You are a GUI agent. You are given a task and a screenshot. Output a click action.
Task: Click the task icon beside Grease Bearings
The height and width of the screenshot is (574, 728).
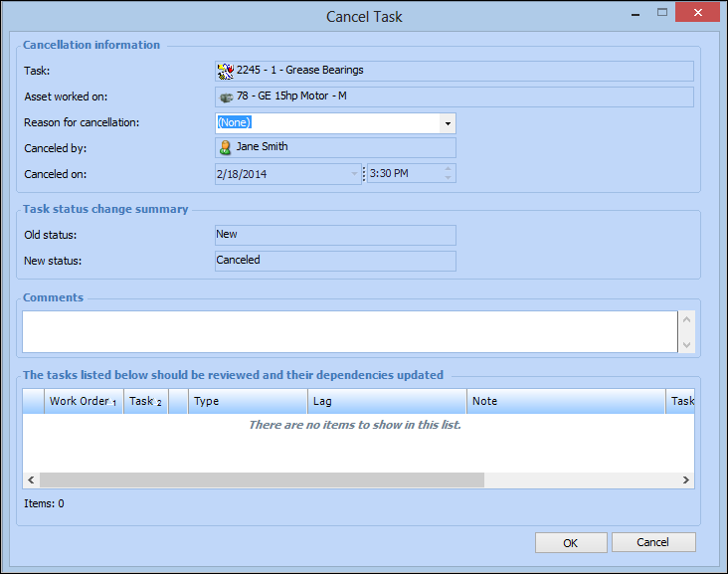click(226, 71)
